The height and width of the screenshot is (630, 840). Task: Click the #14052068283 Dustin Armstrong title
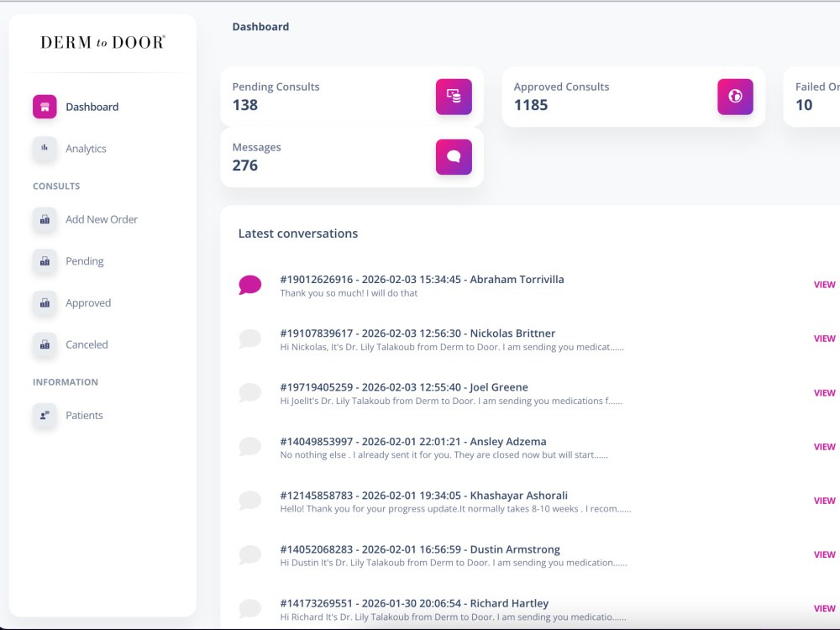coord(420,549)
